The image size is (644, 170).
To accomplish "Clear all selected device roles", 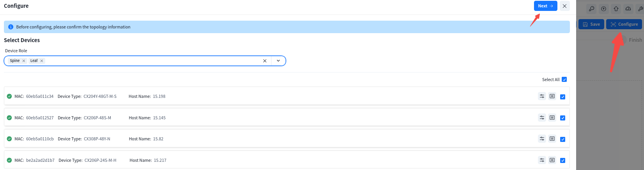I will pos(265,61).
